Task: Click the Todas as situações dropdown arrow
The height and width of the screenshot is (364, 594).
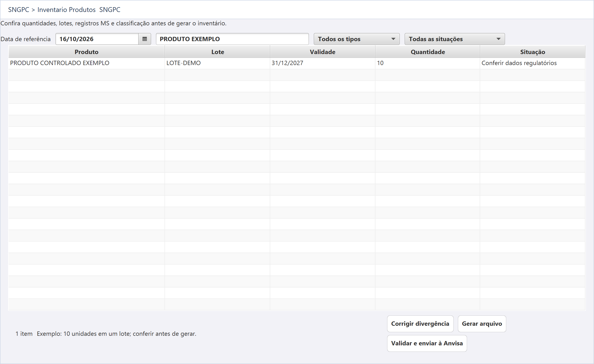Action: 499,39
